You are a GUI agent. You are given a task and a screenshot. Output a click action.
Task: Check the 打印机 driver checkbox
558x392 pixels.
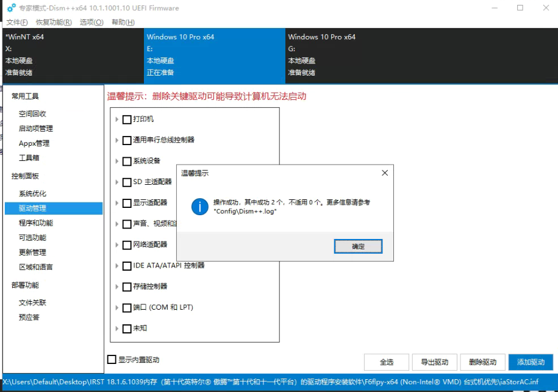click(127, 119)
